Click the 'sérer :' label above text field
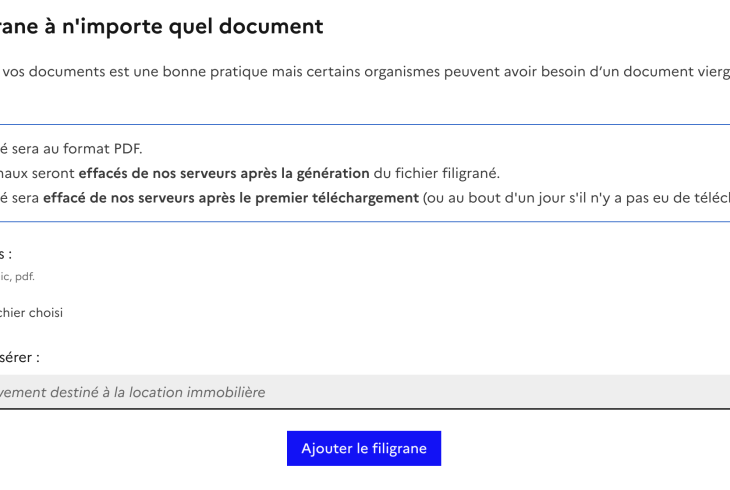Image resolution: width=730 pixels, height=490 pixels. (x=20, y=356)
